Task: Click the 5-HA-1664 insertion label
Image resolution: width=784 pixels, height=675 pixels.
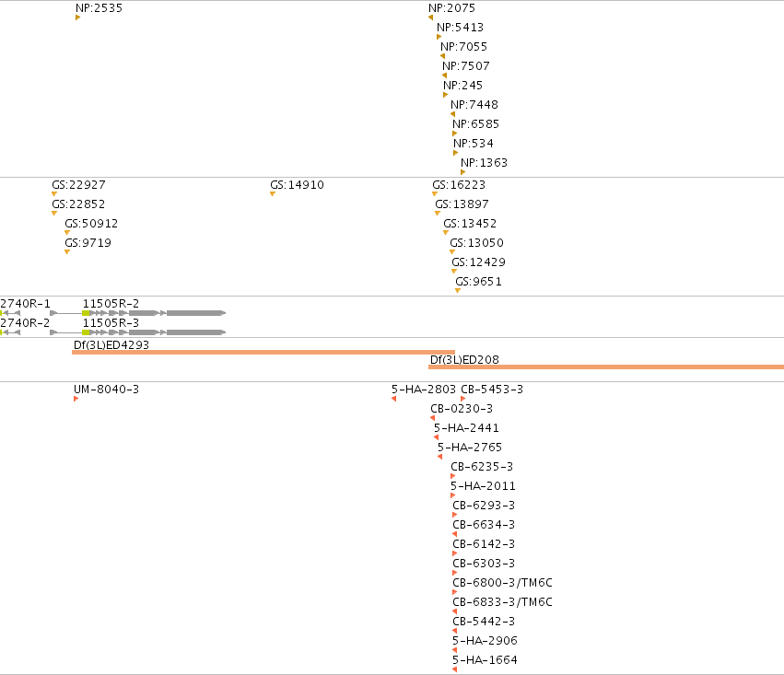Action: click(x=485, y=660)
